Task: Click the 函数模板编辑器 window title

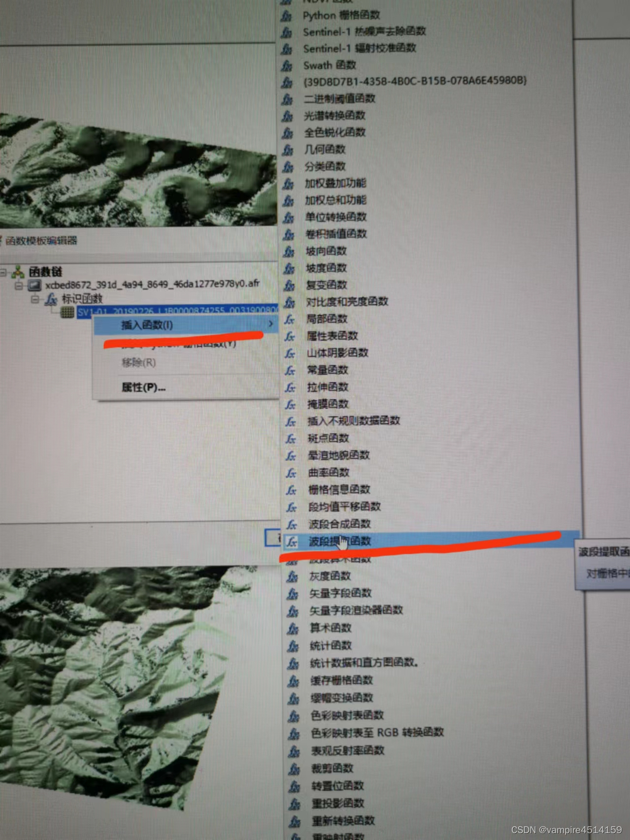Action: [x=41, y=241]
